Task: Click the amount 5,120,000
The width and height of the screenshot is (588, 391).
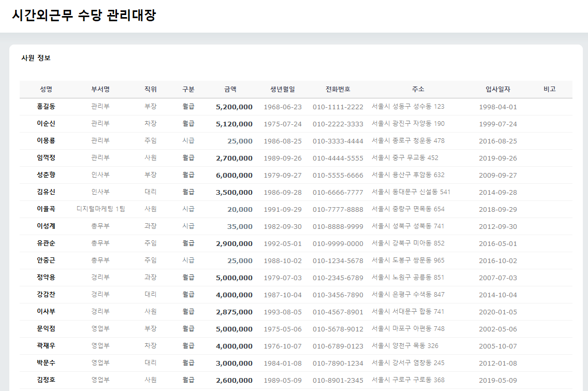Action: click(x=234, y=124)
